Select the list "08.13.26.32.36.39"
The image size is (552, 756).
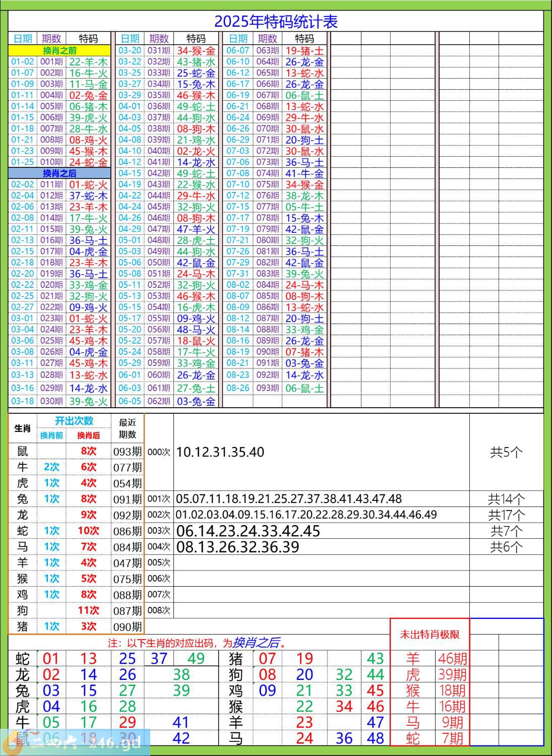[237, 547]
